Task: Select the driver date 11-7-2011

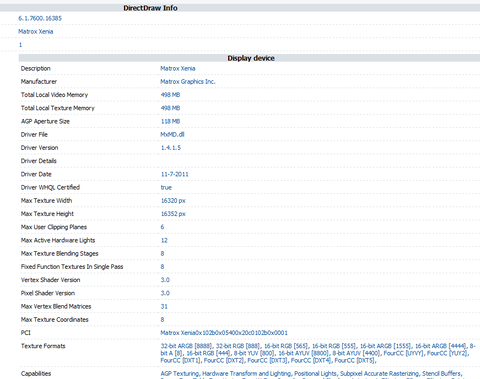Action: click(x=175, y=174)
